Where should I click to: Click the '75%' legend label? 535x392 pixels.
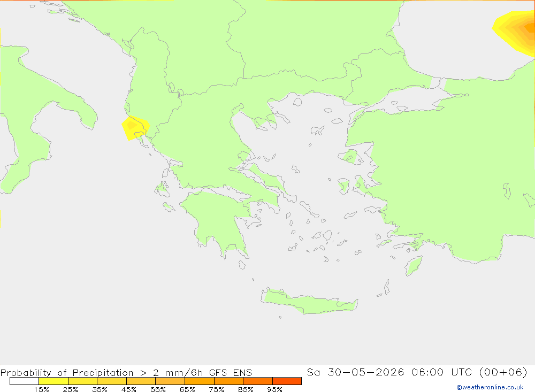216,389
